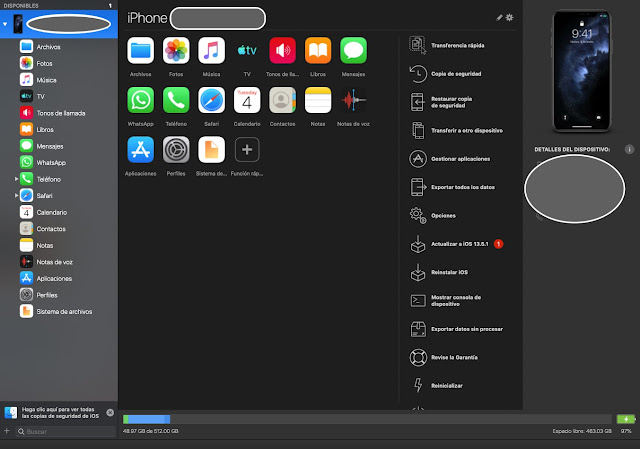Expand the Safari sidebar item
This screenshot has height=449, width=640.
pos(16,196)
